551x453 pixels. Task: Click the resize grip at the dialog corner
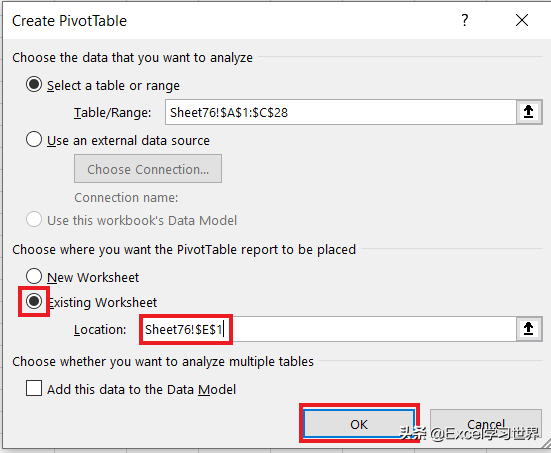[x=546, y=444]
